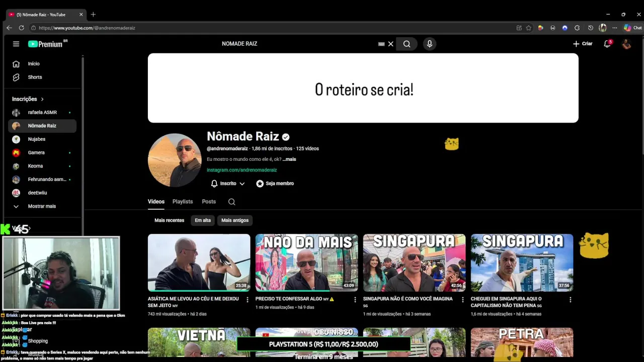Open the notifications bell
The image size is (644, 362).
pyautogui.click(x=607, y=44)
